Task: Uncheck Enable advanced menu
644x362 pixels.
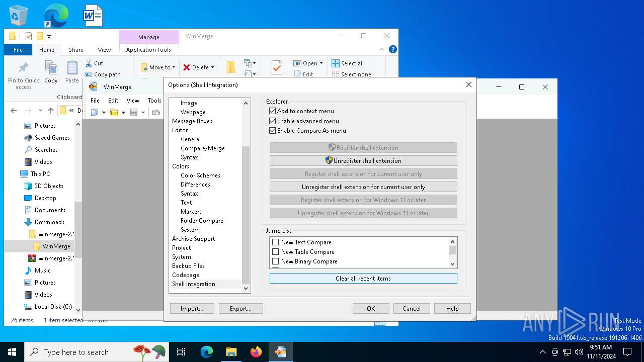Action: [273, 121]
